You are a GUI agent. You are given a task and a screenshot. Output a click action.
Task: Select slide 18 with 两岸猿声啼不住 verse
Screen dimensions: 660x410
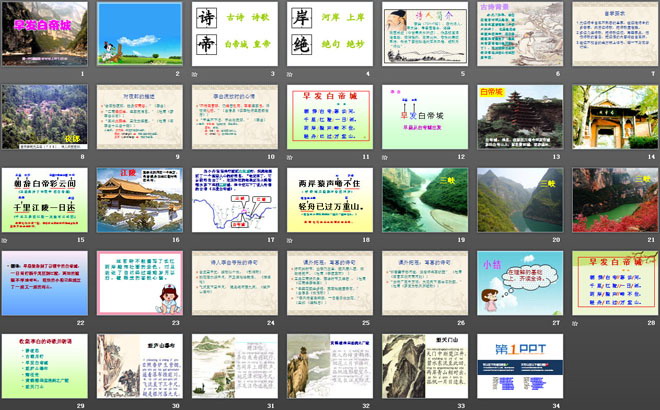(x=330, y=200)
